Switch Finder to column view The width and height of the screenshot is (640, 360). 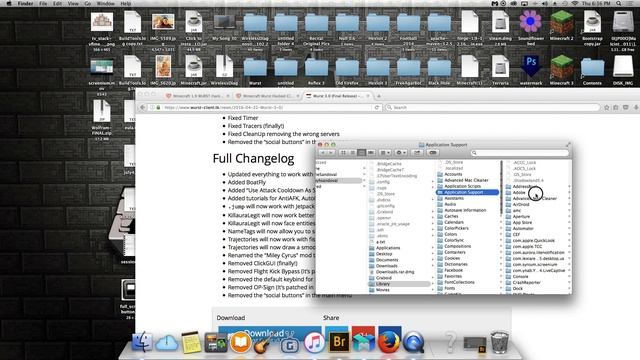361,153
